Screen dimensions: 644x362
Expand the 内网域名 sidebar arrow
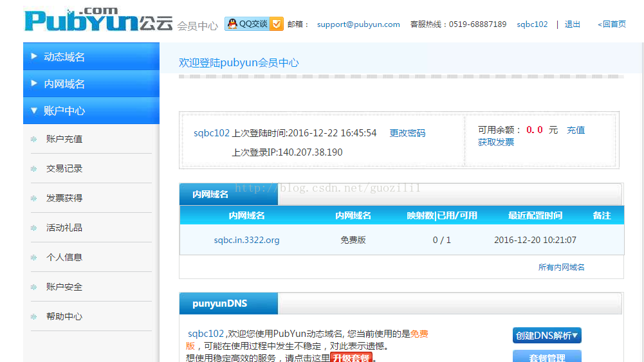(34, 84)
